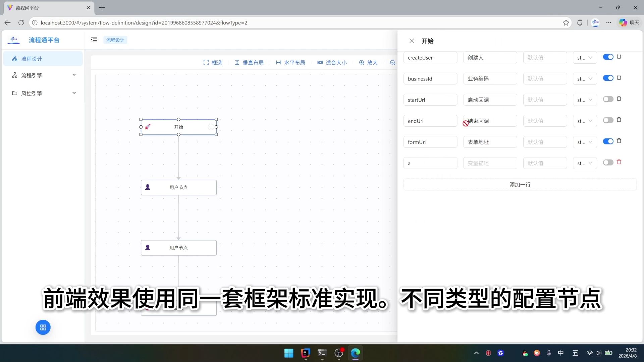
Task: Open type dropdown for variable a row
Action: click(585, 163)
